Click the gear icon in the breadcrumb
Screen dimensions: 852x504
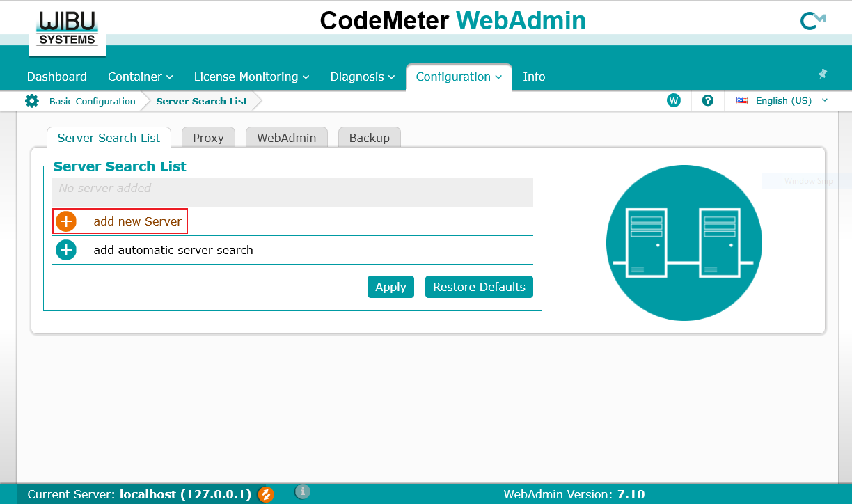(32, 101)
